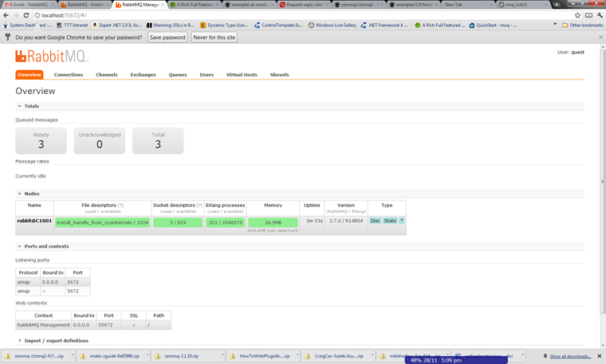Open the Windows Live Gallery bookmark
606x364 pixels.
click(333, 25)
